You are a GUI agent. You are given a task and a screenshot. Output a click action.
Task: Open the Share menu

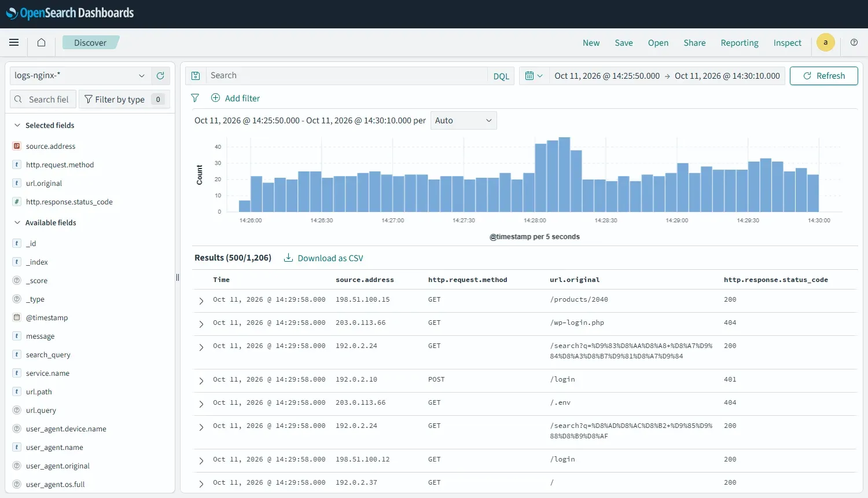click(x=694, y=42)
